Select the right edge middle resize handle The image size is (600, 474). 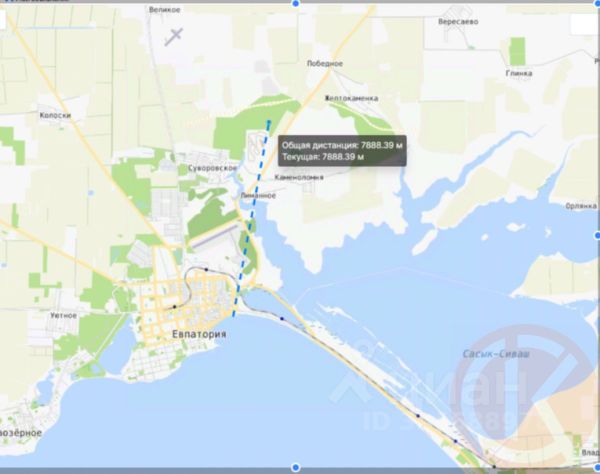pyautogui.click(x=597, y=235)
